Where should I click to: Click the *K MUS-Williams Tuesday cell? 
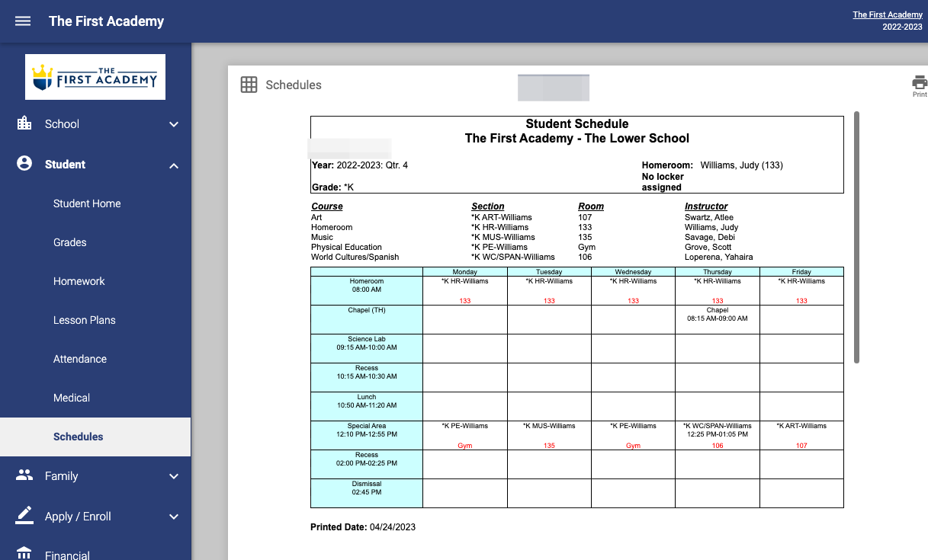coord(549,435)
